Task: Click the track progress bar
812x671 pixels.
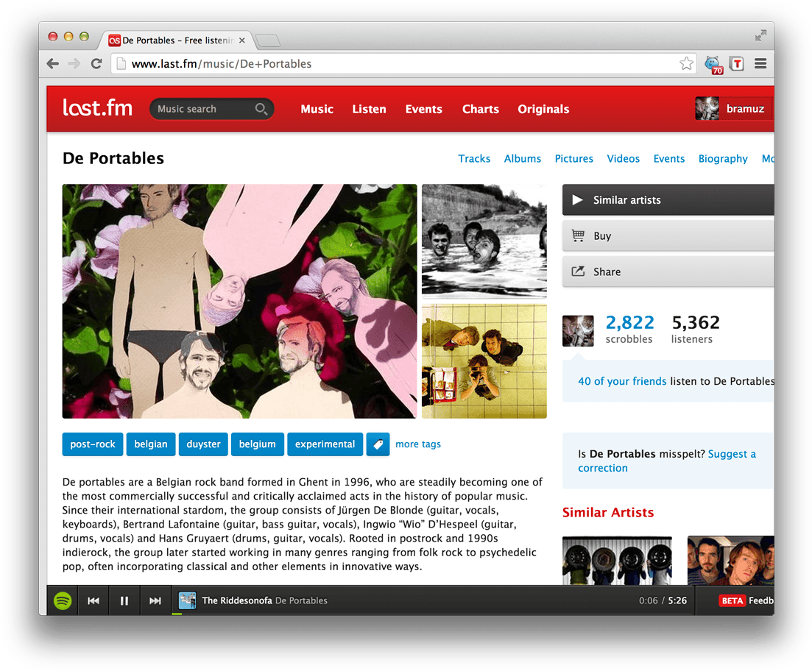Action: (432, 614)
